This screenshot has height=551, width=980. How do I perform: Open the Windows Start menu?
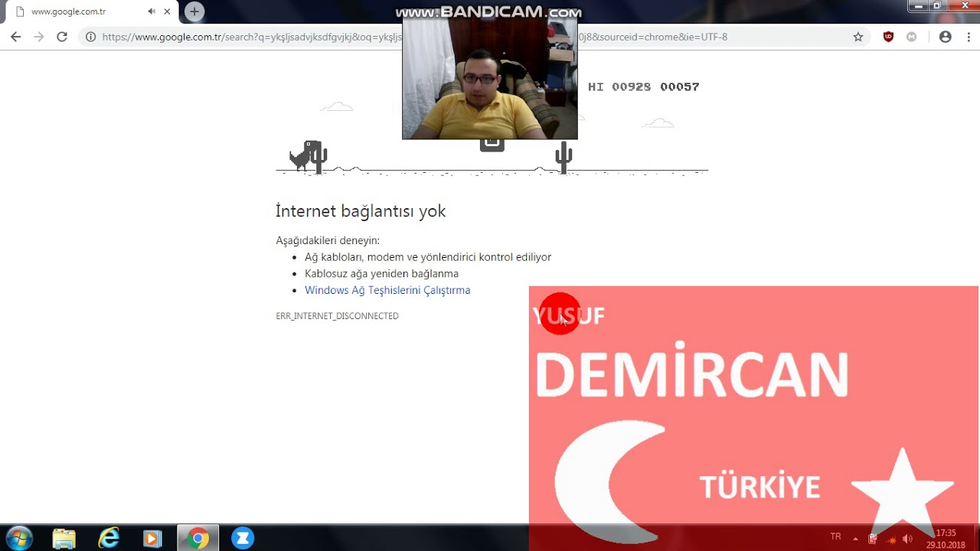point(19,538)
